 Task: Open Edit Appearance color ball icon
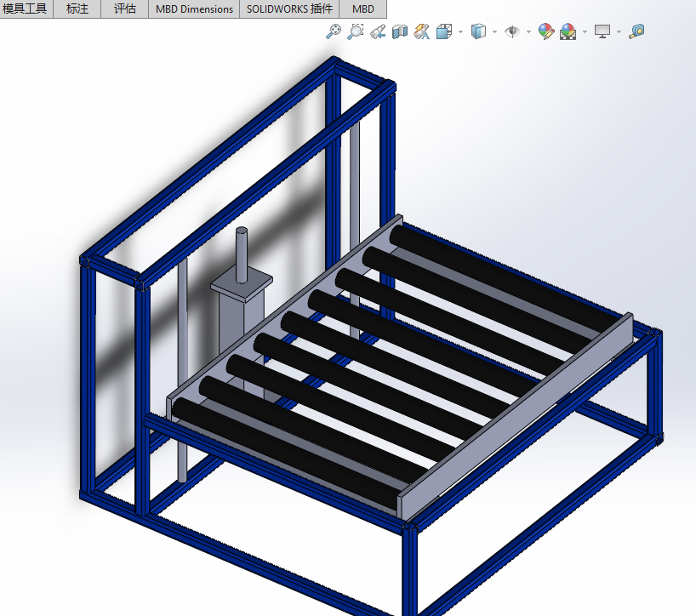546,32
